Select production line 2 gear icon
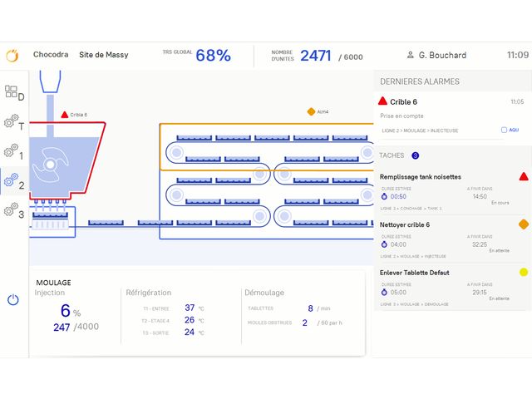This screenshot has width=532, height=399. tap(12, 181)
